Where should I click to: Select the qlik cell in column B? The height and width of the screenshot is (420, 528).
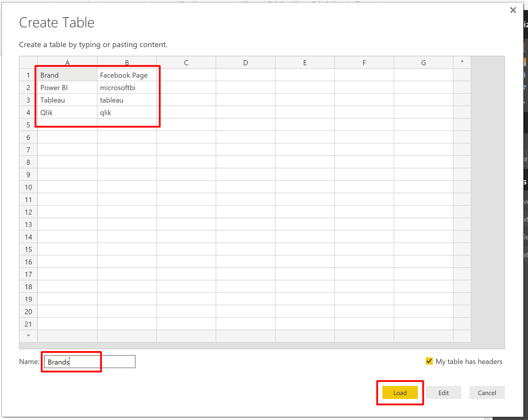tap(127, 112)
